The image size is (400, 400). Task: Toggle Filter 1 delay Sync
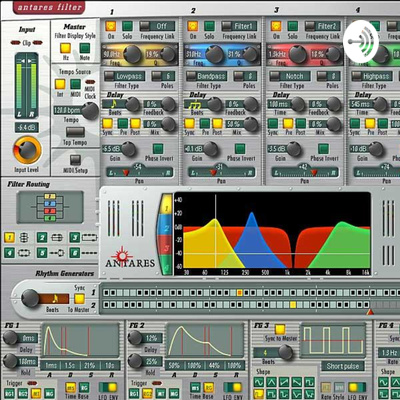(x=107, y=123)
